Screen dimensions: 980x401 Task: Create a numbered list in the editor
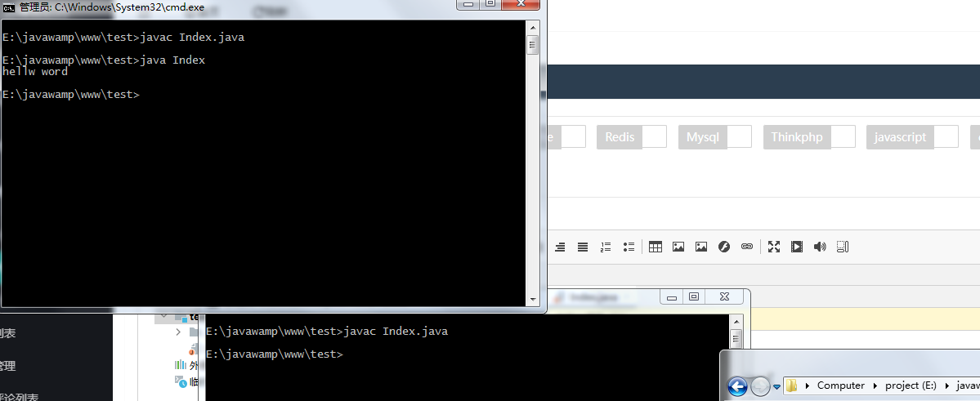point(606,247)
